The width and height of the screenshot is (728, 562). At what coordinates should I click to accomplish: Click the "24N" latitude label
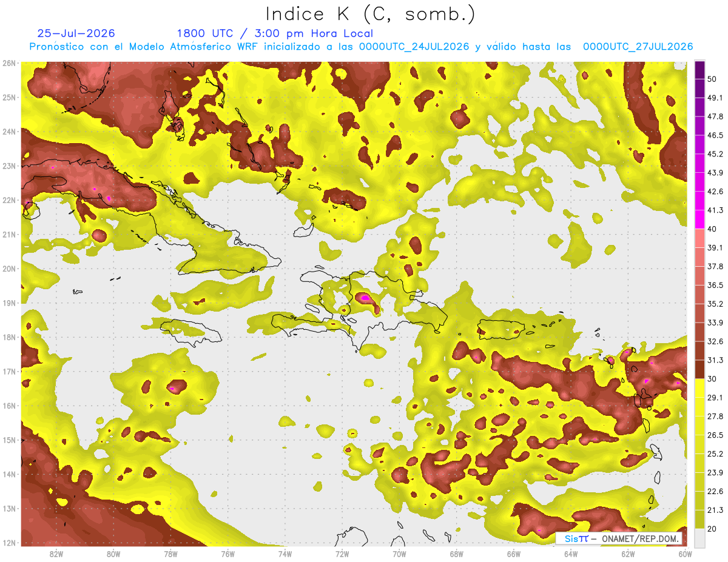point(10,132)
